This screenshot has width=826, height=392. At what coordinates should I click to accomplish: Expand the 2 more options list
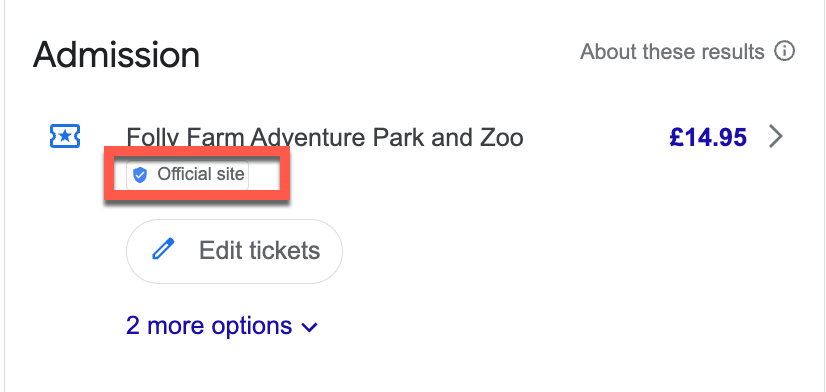point(222,326)
